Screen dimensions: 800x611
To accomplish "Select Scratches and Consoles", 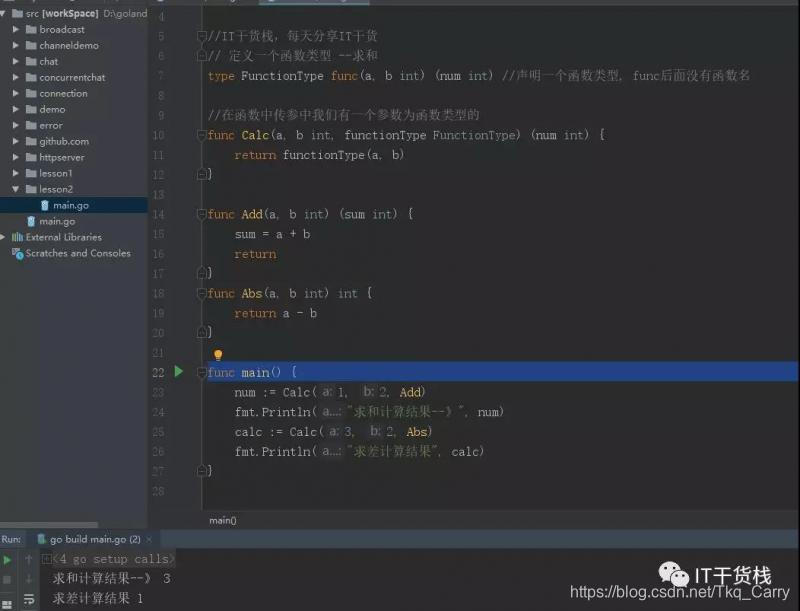I will click(x=78, y=253).
